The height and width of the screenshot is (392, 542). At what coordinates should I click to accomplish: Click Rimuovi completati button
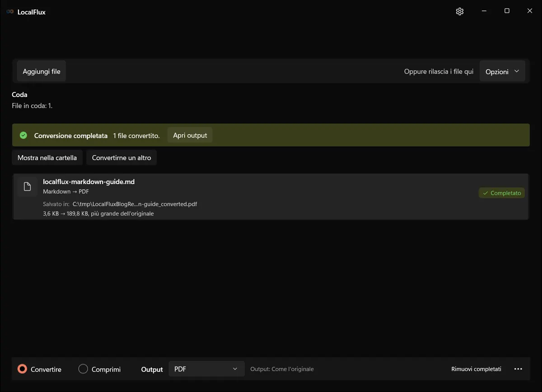tap(477, 369)
